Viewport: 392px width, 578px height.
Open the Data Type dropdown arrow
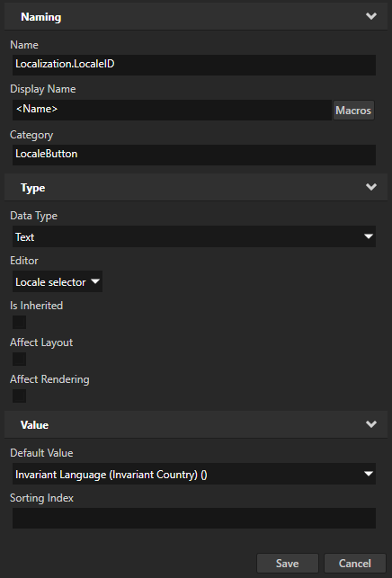[369, 236]
